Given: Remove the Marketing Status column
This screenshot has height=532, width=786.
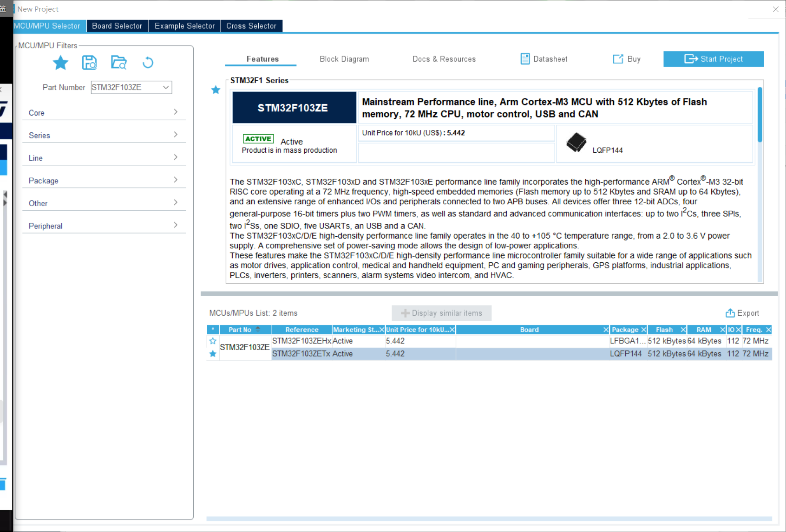Looking at the screenshot, I should [x=382, y=330].
